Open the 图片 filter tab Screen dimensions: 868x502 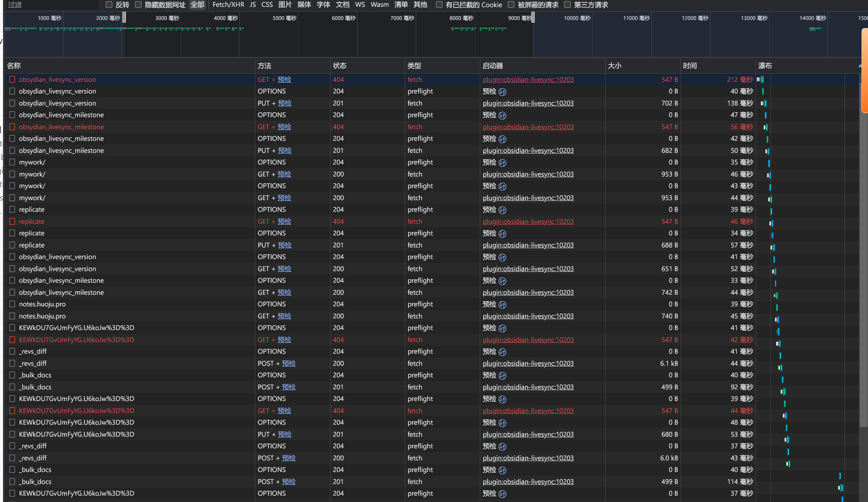coord(286,5)
